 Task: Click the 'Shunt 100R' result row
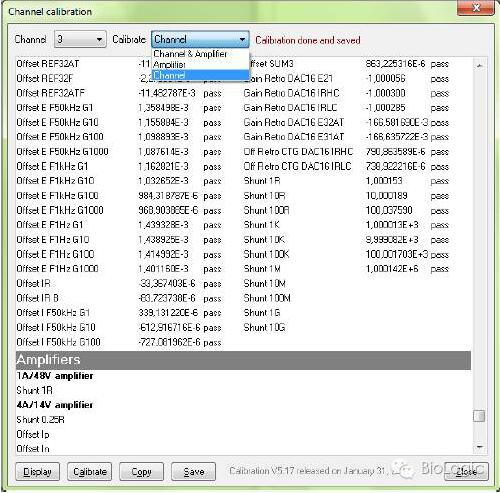pos(347,210)
